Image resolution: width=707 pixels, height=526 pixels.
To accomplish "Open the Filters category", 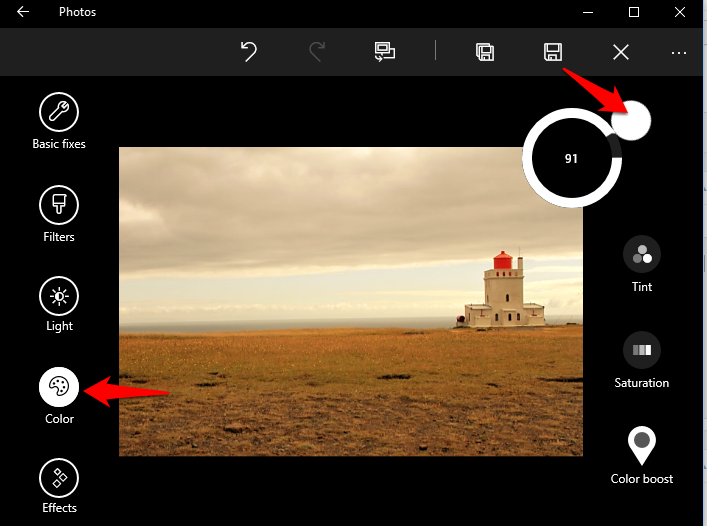I will [59, 205].
